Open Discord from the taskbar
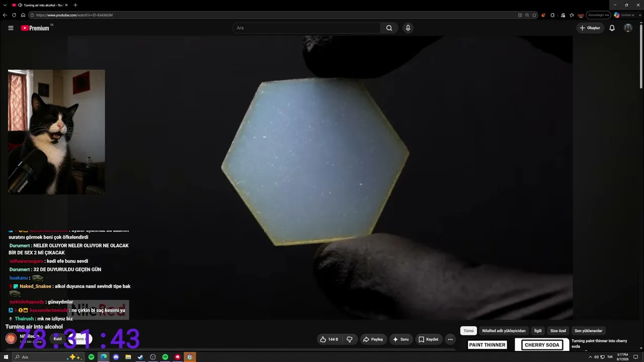The height and width of the screenshot is (362, 644). click(116, 357)
